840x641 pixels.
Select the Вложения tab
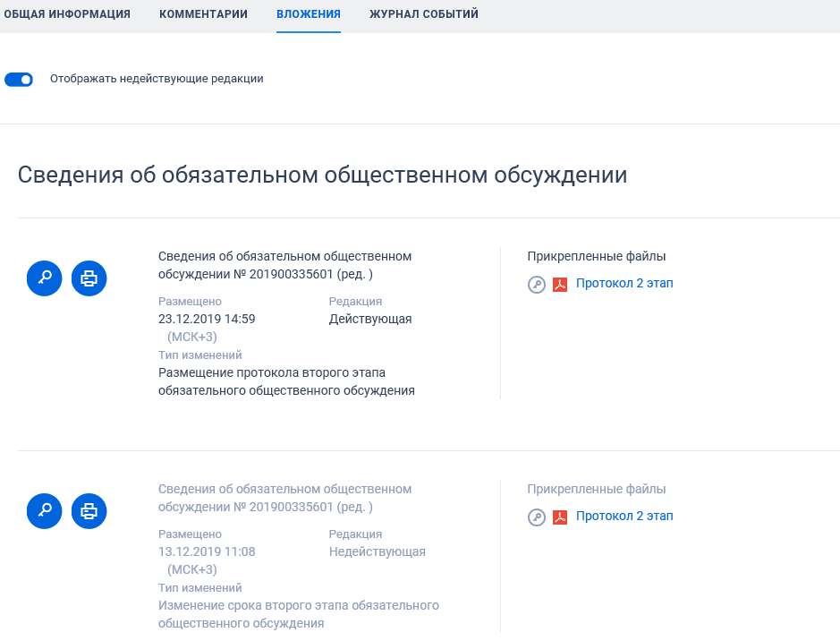click(x=309, y=14)
